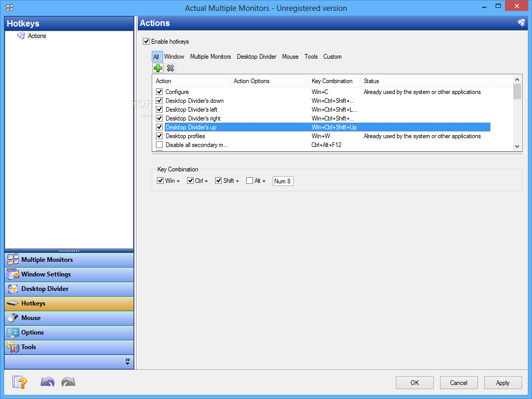Click Win+W key combination cell
The height and width of the screenshot is (399, 532).
(x=321, y=136)
